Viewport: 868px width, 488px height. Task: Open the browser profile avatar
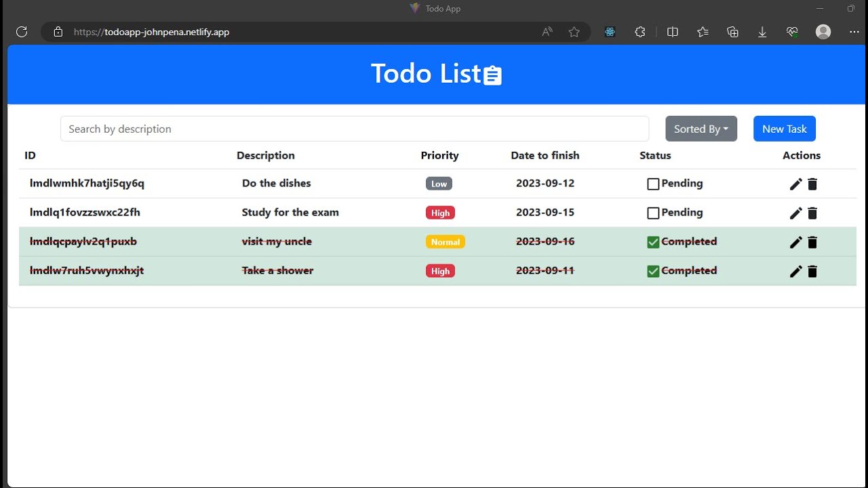click(x=823, y=32)
